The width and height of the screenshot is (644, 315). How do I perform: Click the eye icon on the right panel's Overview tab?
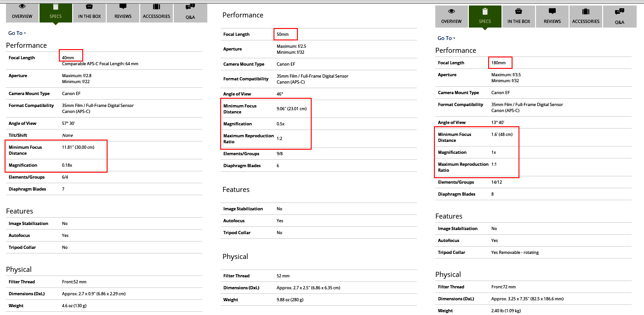pyautogui.click(x=451, y=11)
